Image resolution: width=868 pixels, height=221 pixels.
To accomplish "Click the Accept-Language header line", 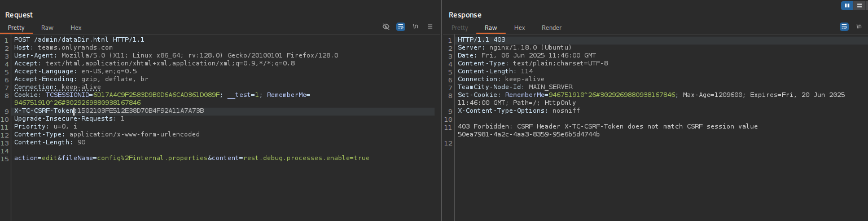I will [x=75, y=71].
